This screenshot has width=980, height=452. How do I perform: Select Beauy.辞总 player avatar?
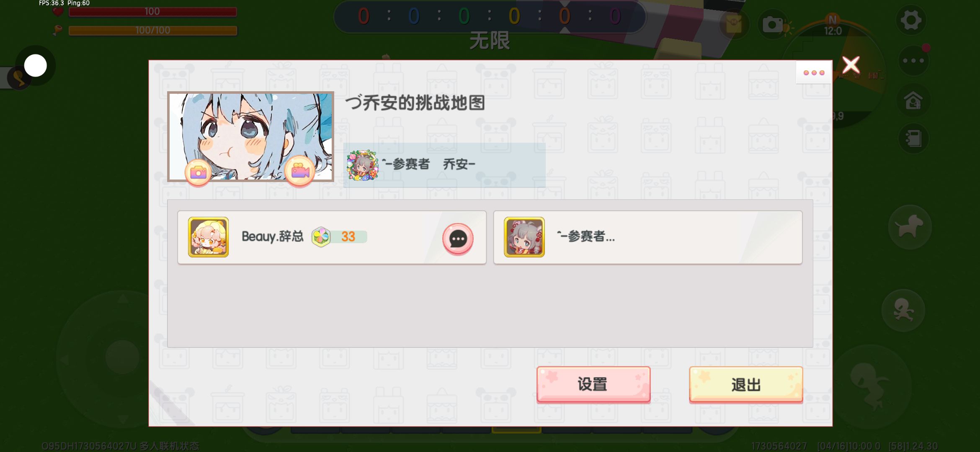coord(208,237)
